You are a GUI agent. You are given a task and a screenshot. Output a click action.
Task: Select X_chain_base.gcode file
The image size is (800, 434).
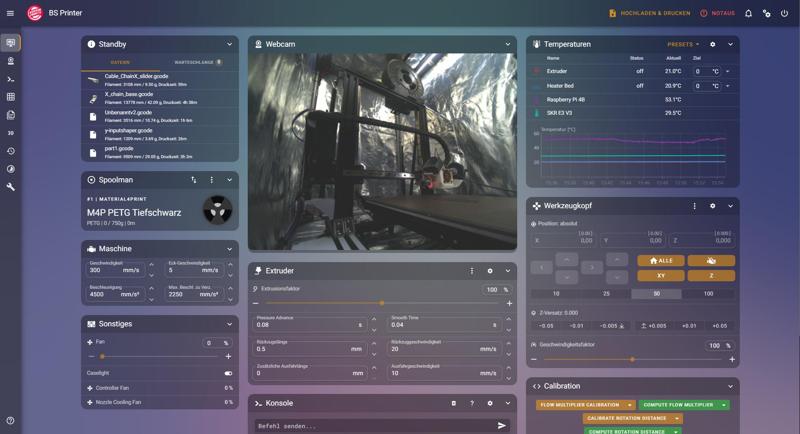[160, 98]
